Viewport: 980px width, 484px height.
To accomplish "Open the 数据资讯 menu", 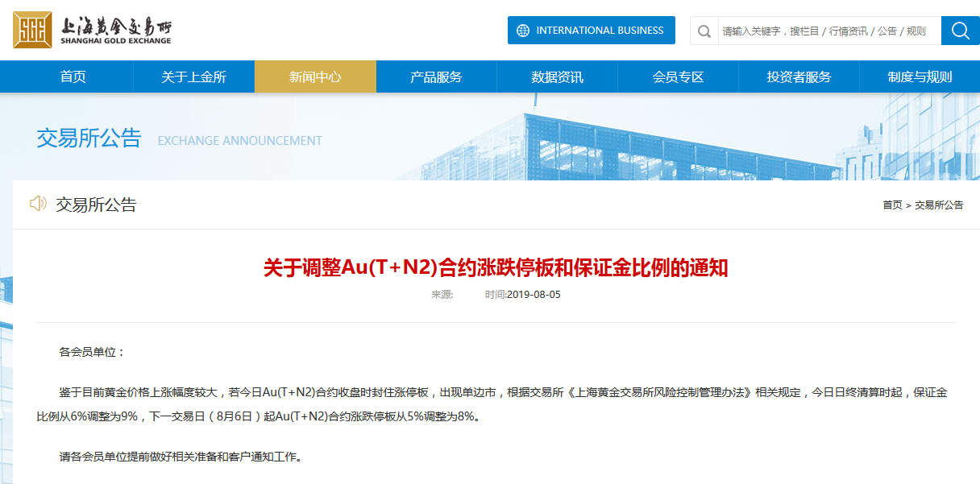I will (x=557, y=77).
